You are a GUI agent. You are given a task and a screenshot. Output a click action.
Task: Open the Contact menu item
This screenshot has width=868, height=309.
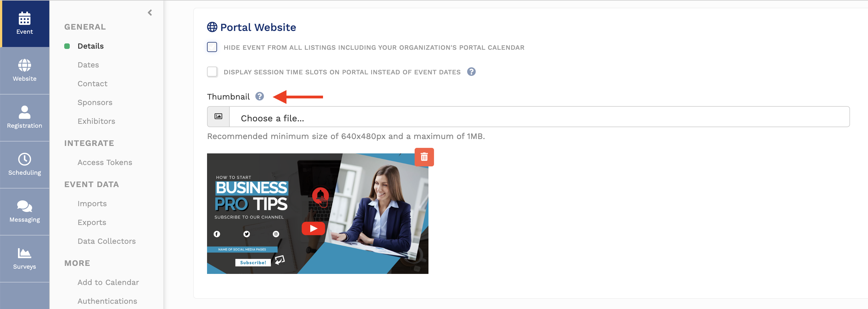(x=92, y=84)
